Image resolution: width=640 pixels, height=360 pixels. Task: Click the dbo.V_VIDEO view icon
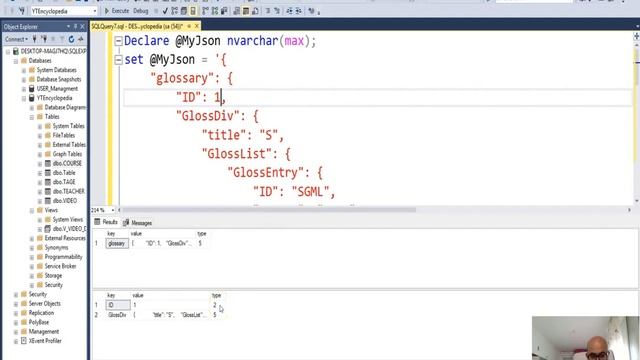[x=48, y=229]
